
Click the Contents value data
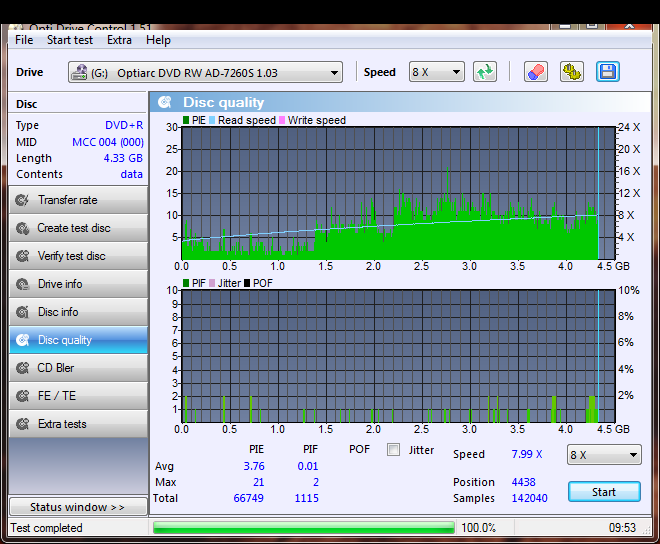131,174
